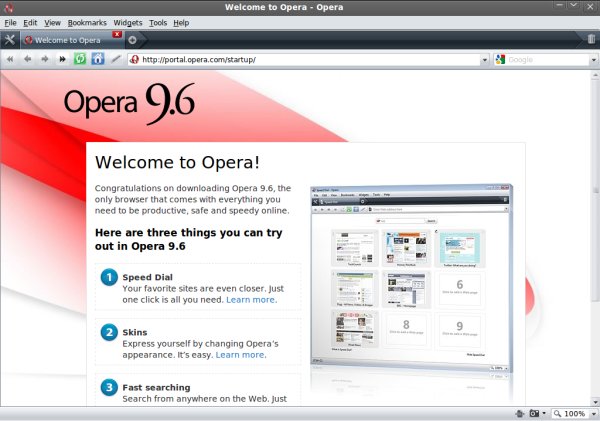
Task: Open the Tools menu
Action: pos(158,23)
